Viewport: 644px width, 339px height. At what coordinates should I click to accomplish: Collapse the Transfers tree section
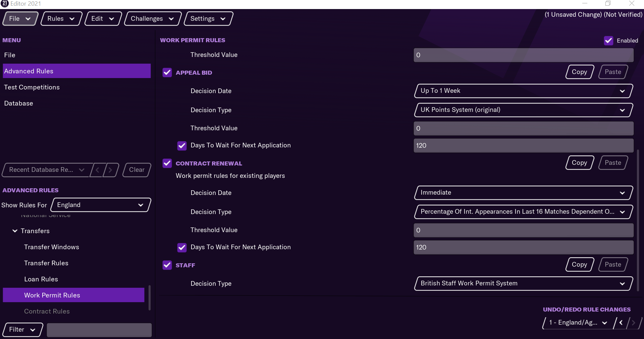(x=15, y=231)
